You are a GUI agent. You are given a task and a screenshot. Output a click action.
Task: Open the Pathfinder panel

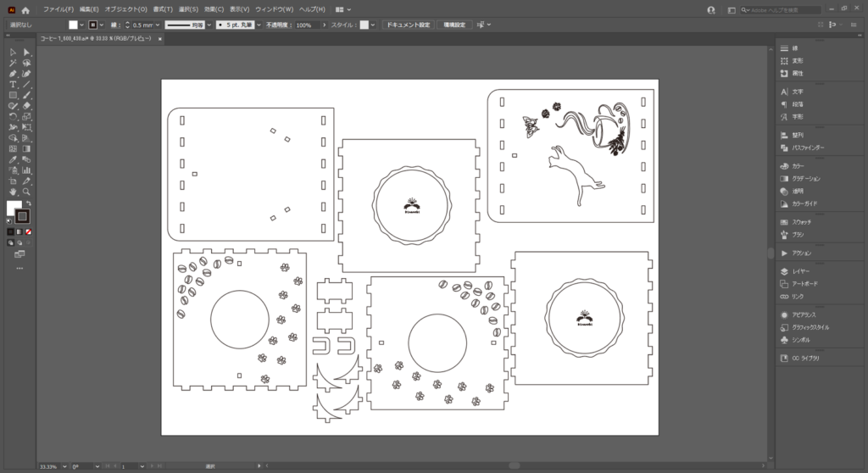(784, 147)
